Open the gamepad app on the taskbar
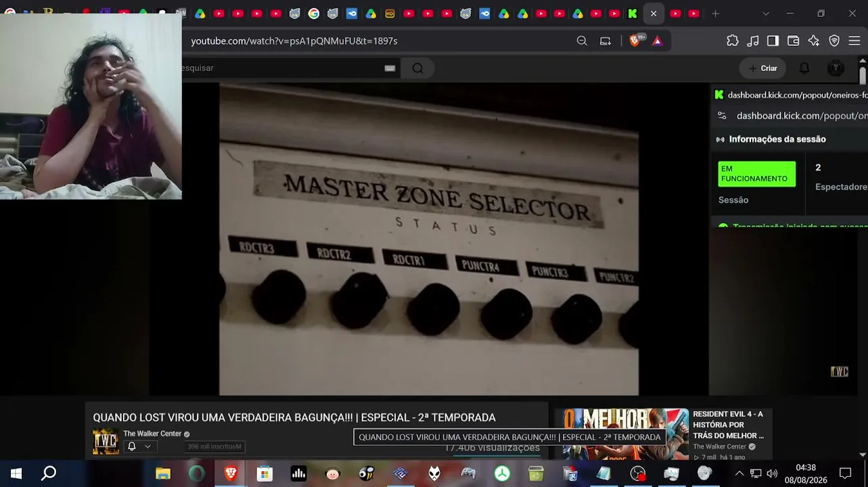 pos(468,473)
